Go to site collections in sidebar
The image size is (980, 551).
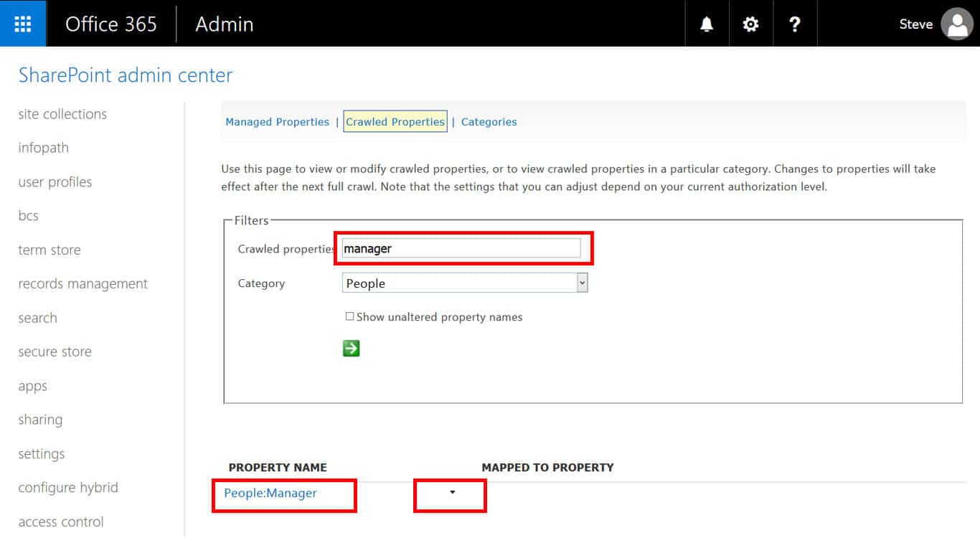[62, 114]
